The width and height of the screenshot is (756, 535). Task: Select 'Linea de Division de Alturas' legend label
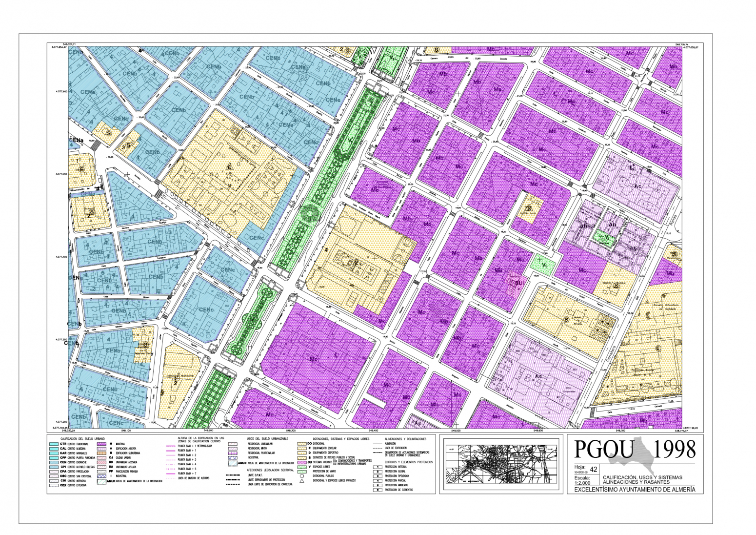point(194,478)
